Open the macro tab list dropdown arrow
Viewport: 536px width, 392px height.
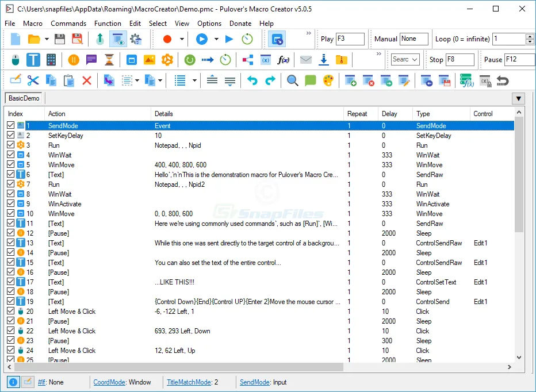coord(519,98)
